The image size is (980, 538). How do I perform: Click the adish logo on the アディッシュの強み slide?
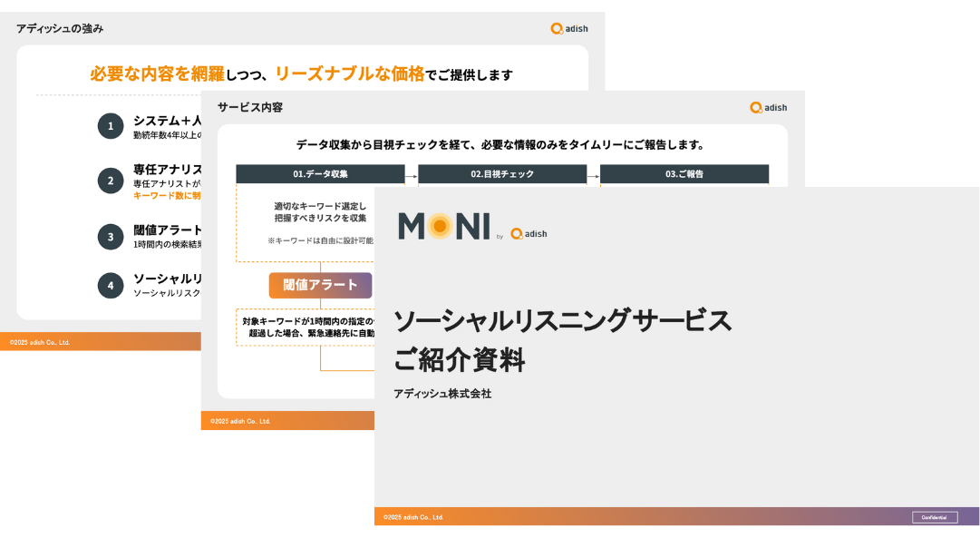point(568,29)
